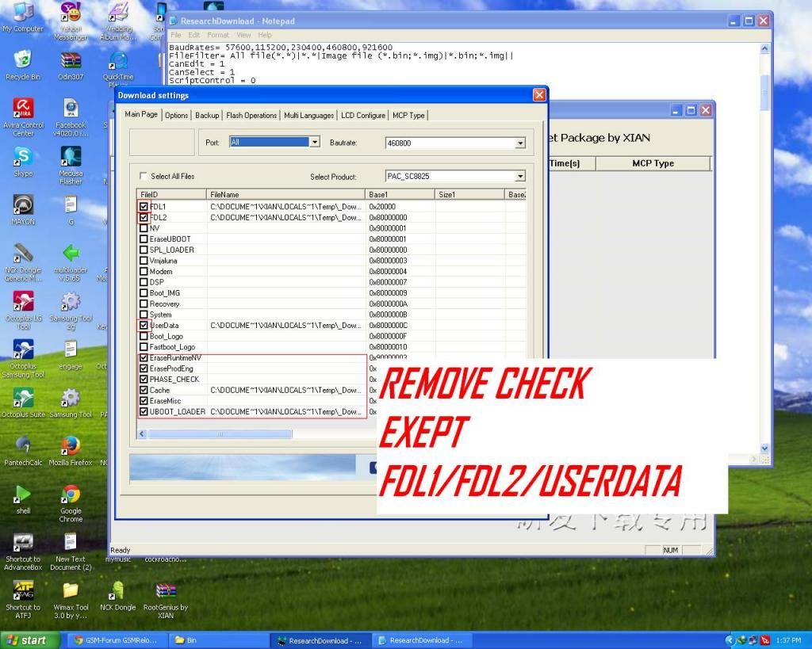The height and width of the screenshot is (649, 812).
Task: Launch Avira Control Center shortcut
Action: [23, 110]
